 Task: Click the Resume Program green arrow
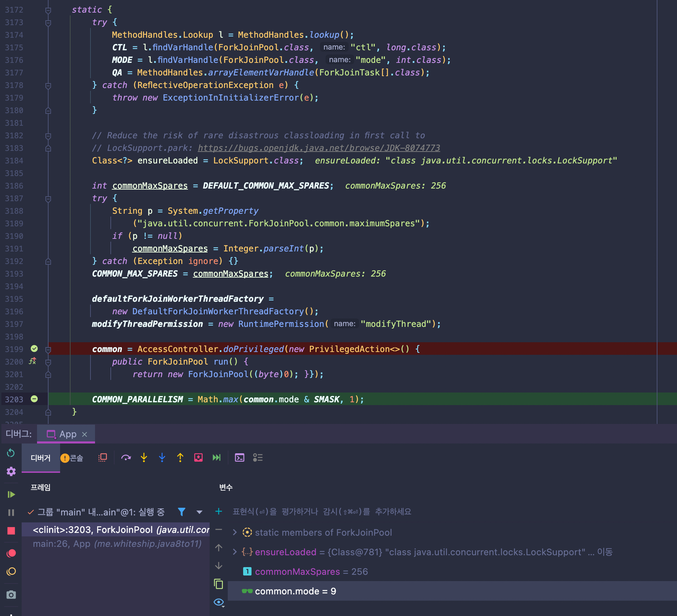point(11,494)
